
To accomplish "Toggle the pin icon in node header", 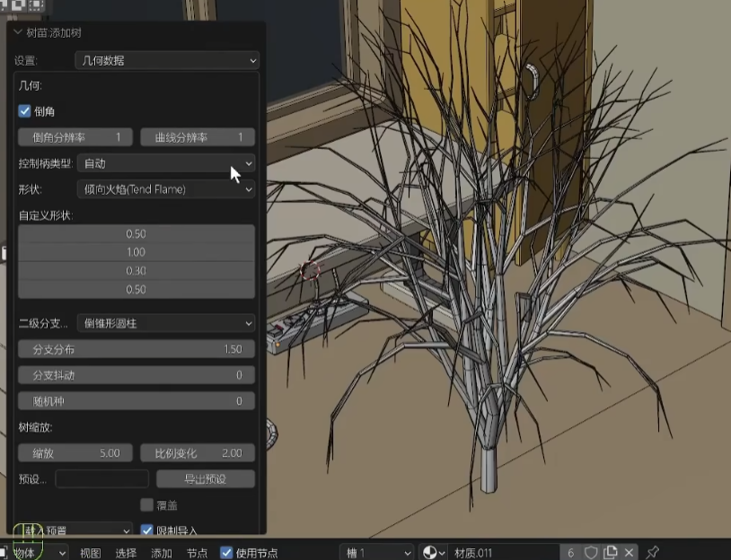I will (653, 553).
